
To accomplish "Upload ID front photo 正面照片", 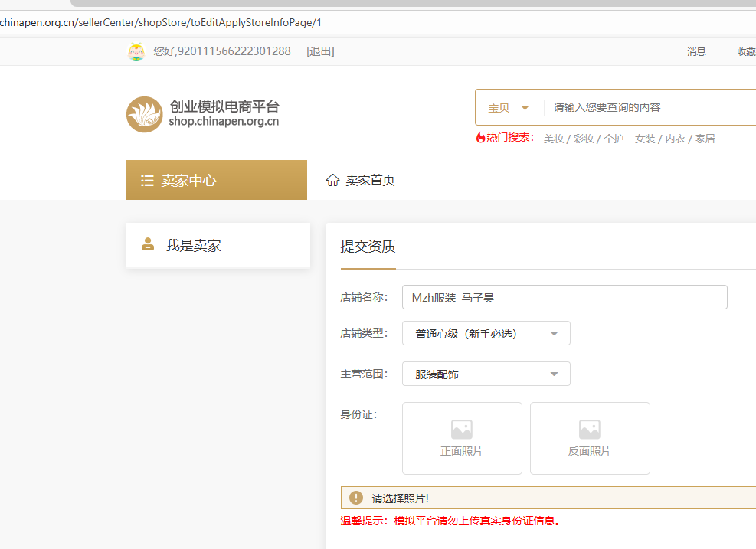I will point(462,438).
